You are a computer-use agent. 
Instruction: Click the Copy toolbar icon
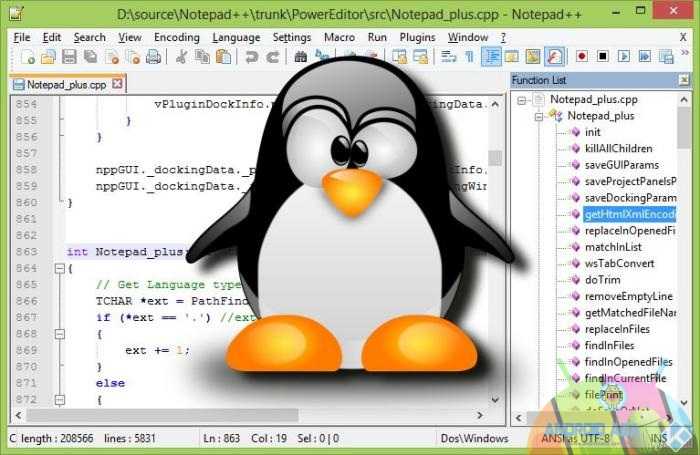coord(202,57)
